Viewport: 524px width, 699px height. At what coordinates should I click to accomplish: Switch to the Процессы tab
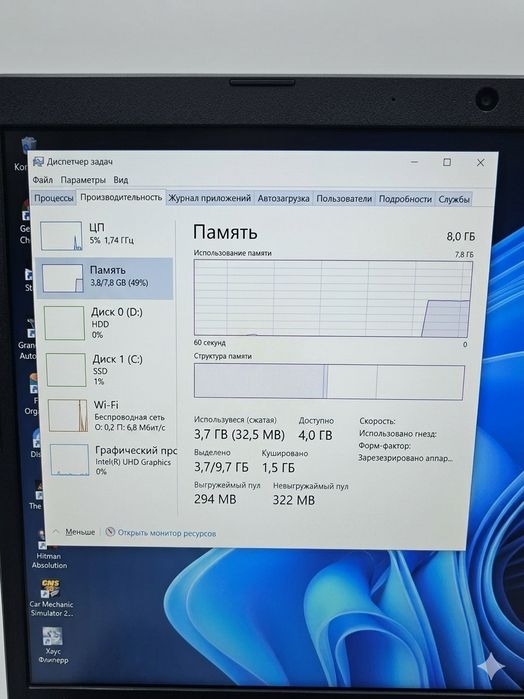pos(54,198)
